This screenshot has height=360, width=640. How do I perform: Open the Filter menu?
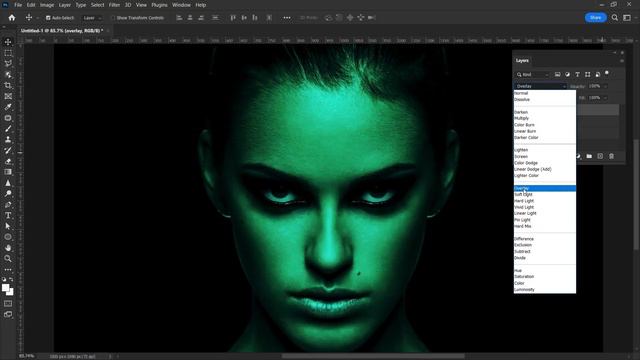(114, 5)
